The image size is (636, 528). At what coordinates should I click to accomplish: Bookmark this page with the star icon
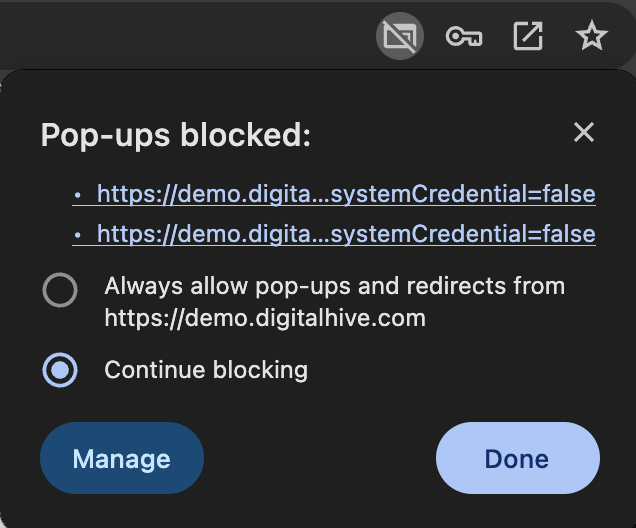pyautogui.click(x=591, y=36)
